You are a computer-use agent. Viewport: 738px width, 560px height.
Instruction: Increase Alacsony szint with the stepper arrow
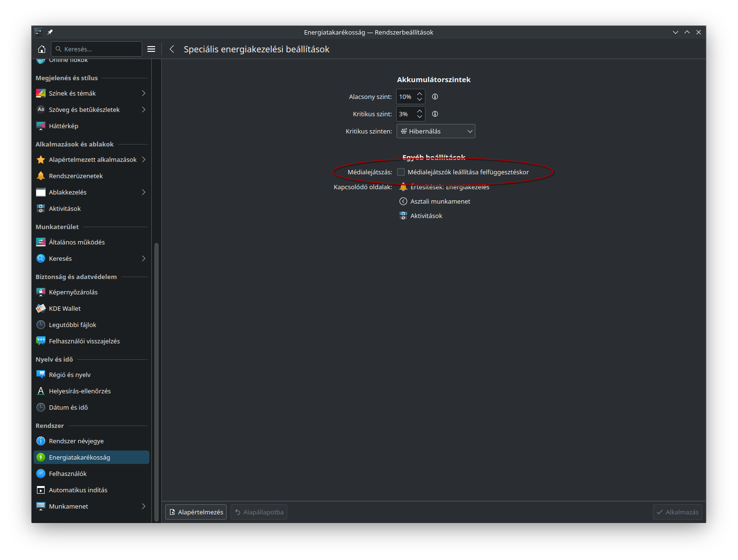point(419,94)
